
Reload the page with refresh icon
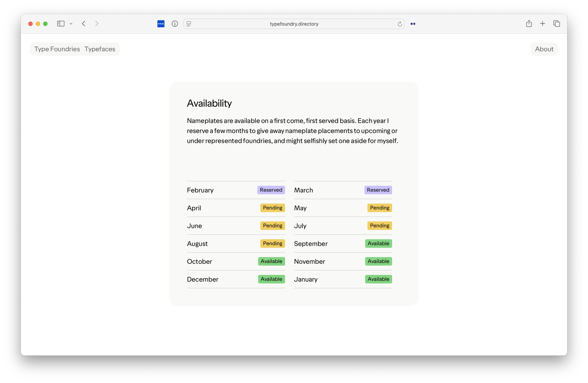[400, 24]
